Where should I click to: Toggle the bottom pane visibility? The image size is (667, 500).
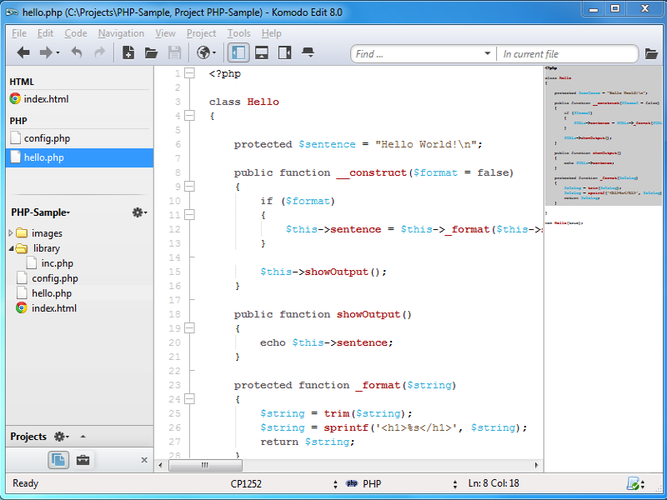(262, 53)
